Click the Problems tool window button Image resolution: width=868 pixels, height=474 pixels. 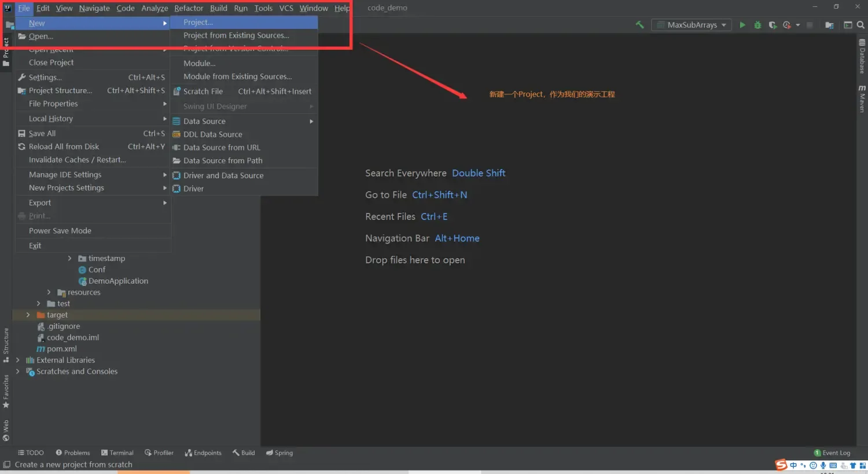(x=73, y=453)
